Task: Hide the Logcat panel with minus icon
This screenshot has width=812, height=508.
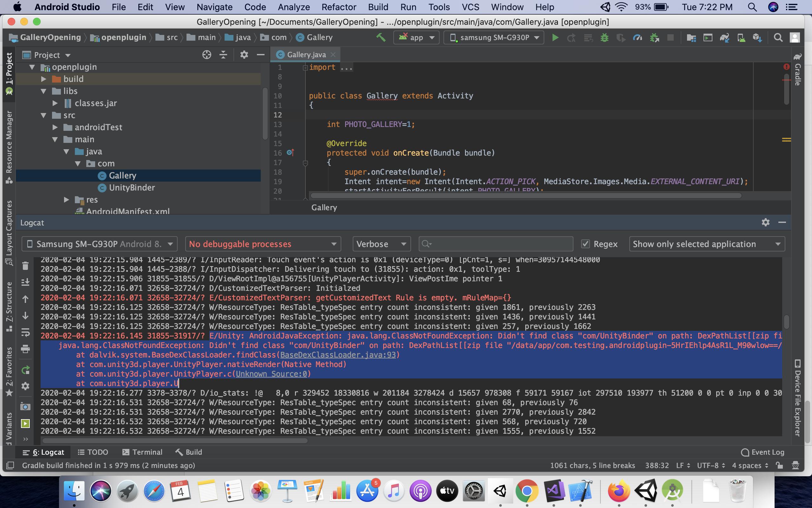Action: pos(782,223)
